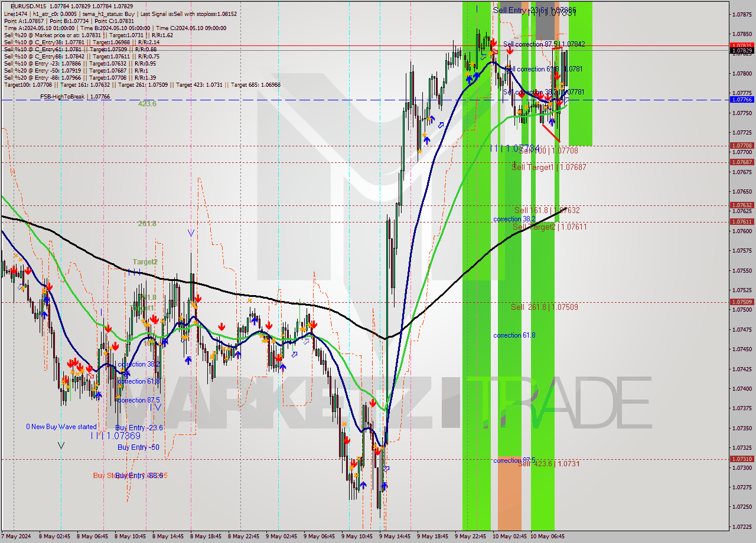The height and width of the screenshot is (543, 756).
Task: Click the 'Sell 423.6 | 1.0731' label
Action: (x=549, y=464)
